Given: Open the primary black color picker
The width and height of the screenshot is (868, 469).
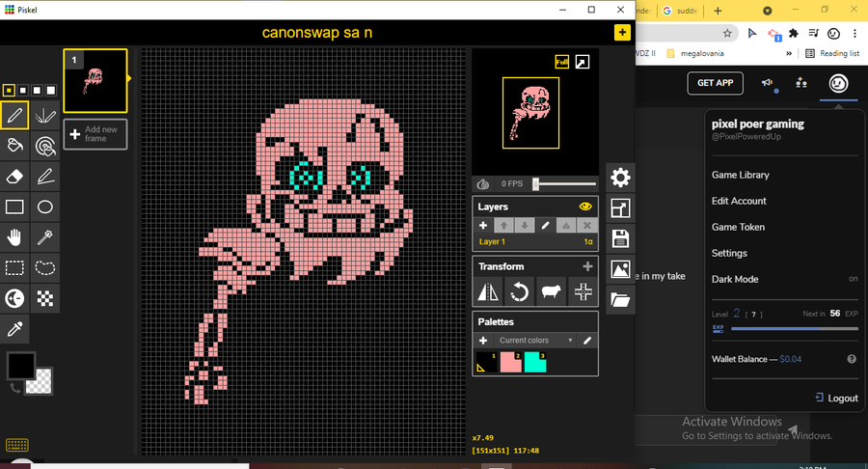Looking at the screenshot, I should (x=20, y=365).
